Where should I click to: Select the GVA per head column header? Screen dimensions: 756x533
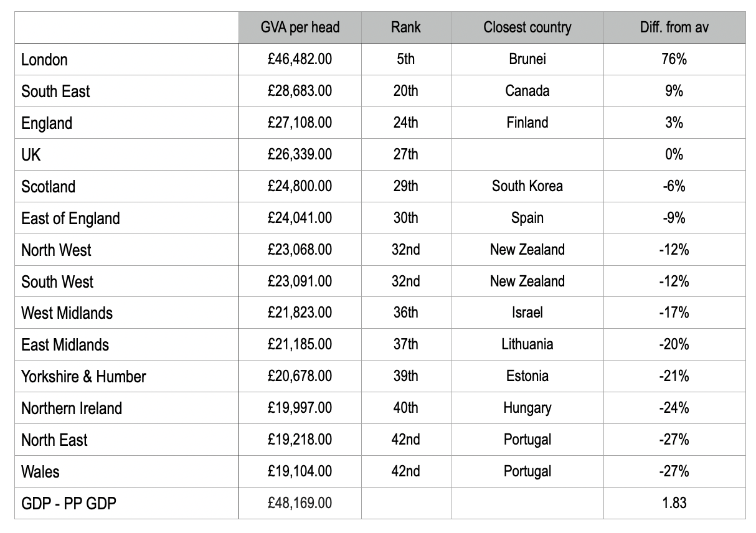coord(300,27)
